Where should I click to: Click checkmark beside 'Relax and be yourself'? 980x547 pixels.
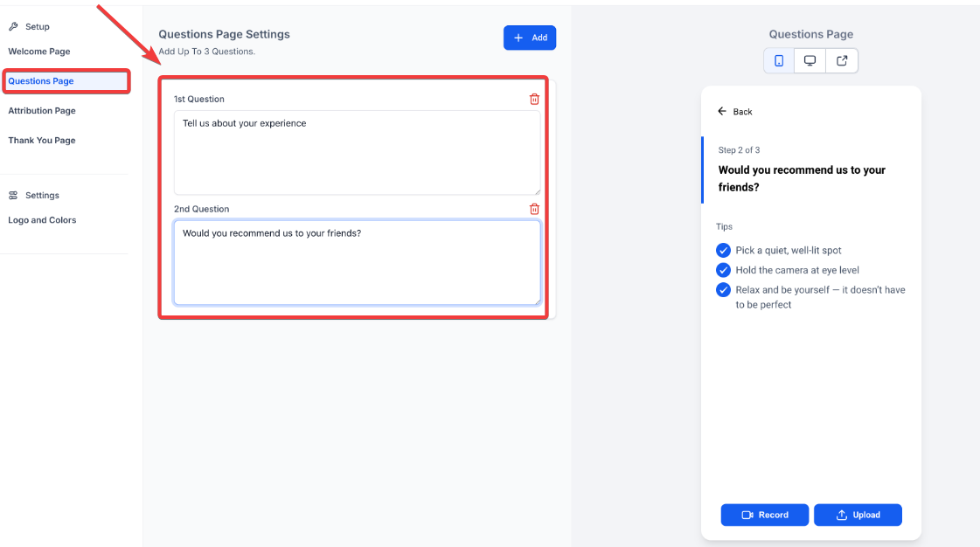click(x=723, y=290)
